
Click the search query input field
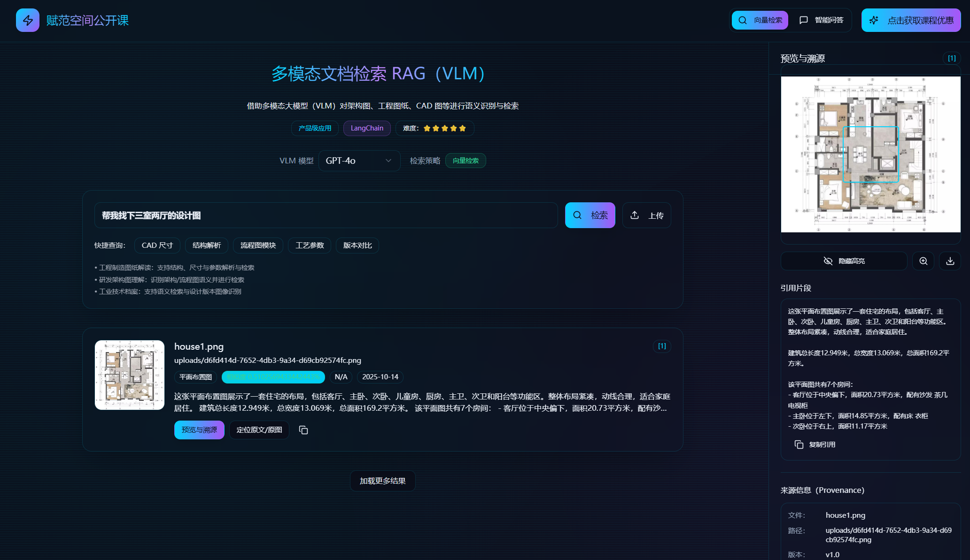pos(326,215)
